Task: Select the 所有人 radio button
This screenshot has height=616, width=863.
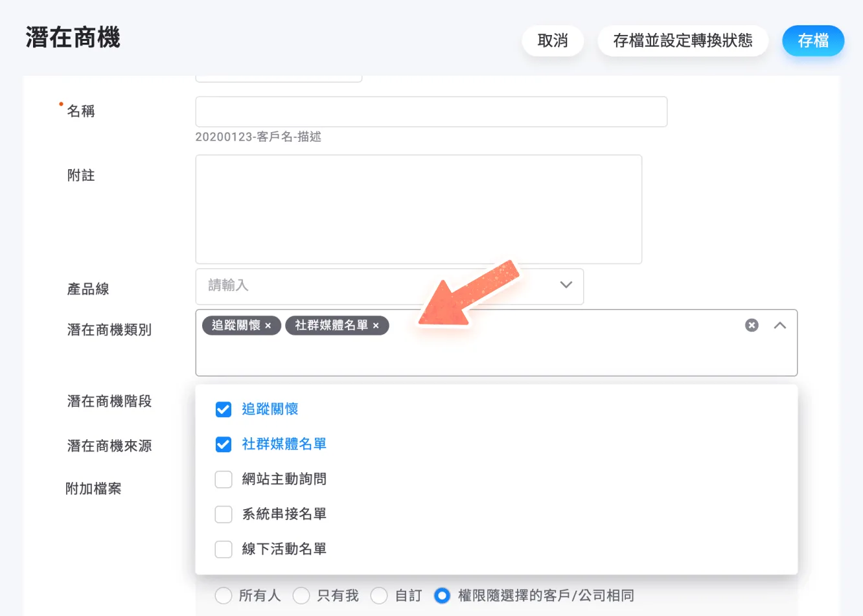Action: coord(224,596)
